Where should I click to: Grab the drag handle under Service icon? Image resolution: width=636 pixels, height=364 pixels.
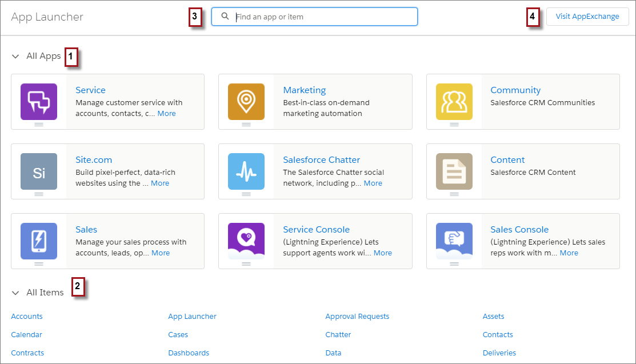[39, 125]
